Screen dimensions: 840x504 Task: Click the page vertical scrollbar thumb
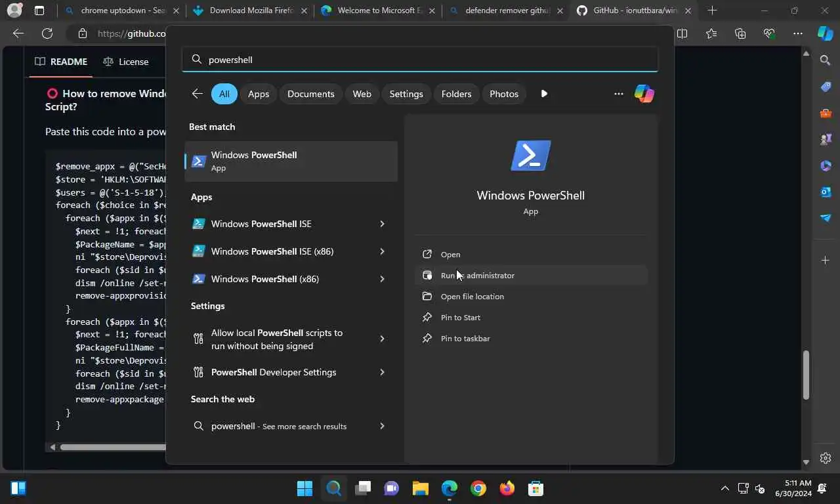pos(807,375)
